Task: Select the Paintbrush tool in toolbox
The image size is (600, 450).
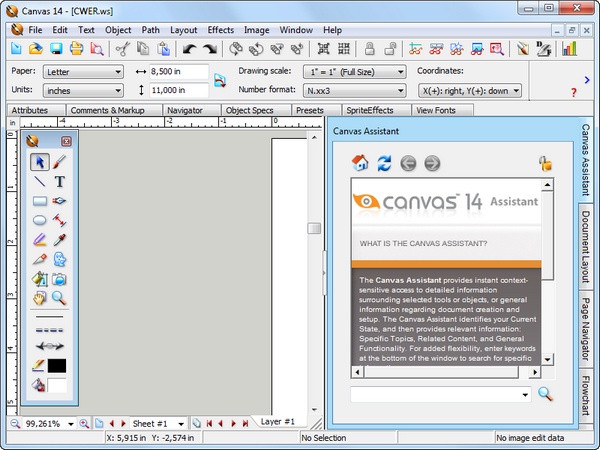Action: (x=60, y=162)
